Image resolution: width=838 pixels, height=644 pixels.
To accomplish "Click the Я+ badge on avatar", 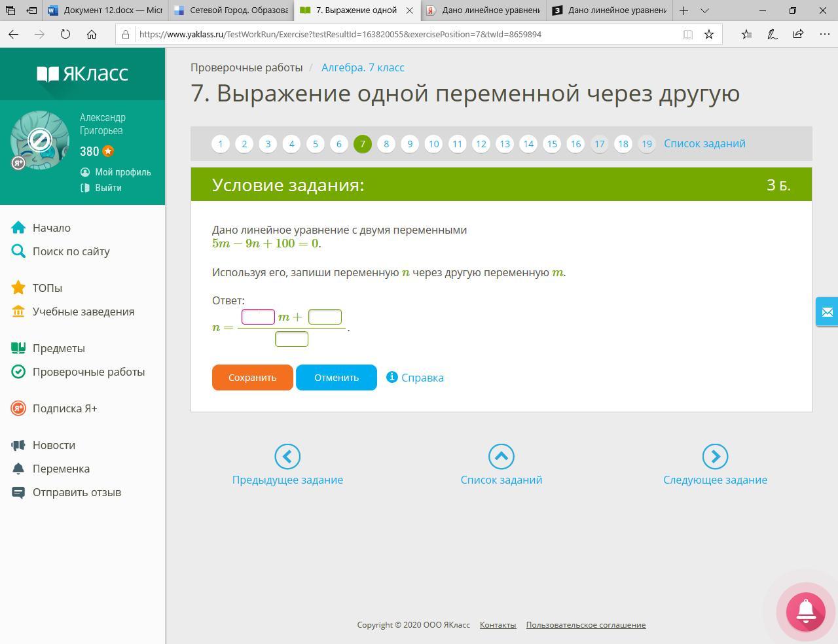I will pos(18,163).
